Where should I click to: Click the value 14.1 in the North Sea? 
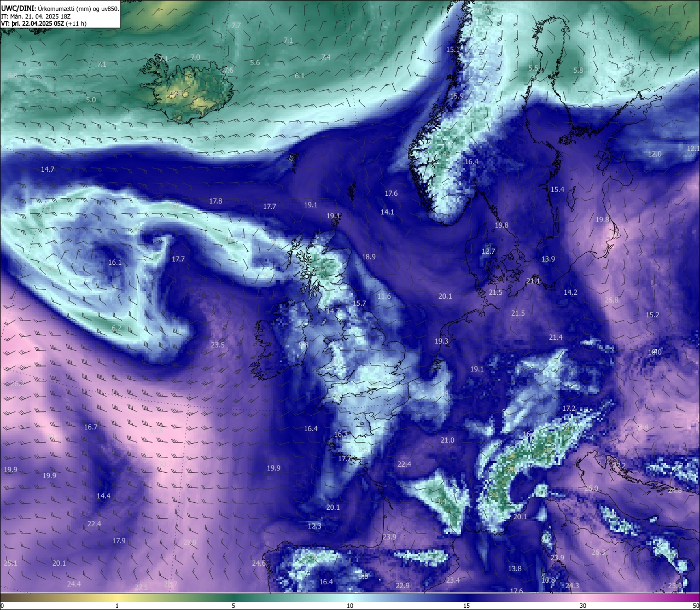point(387,212)
